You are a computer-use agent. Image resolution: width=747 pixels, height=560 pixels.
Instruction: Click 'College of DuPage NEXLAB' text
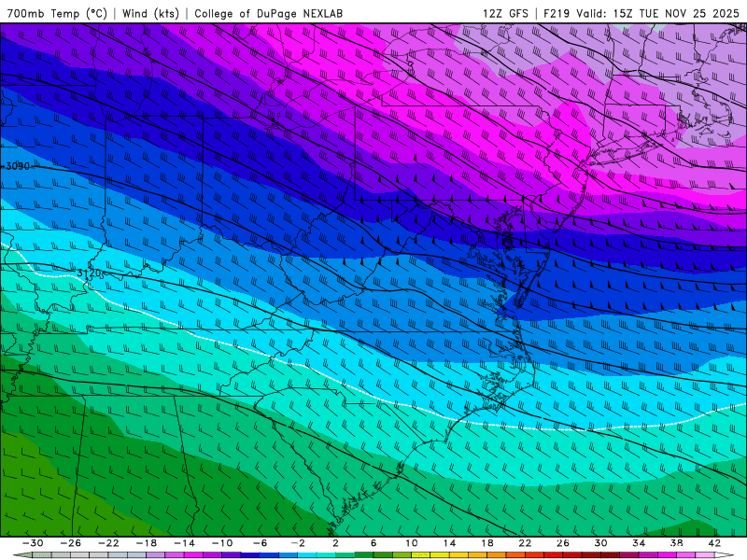pos(268,13)
